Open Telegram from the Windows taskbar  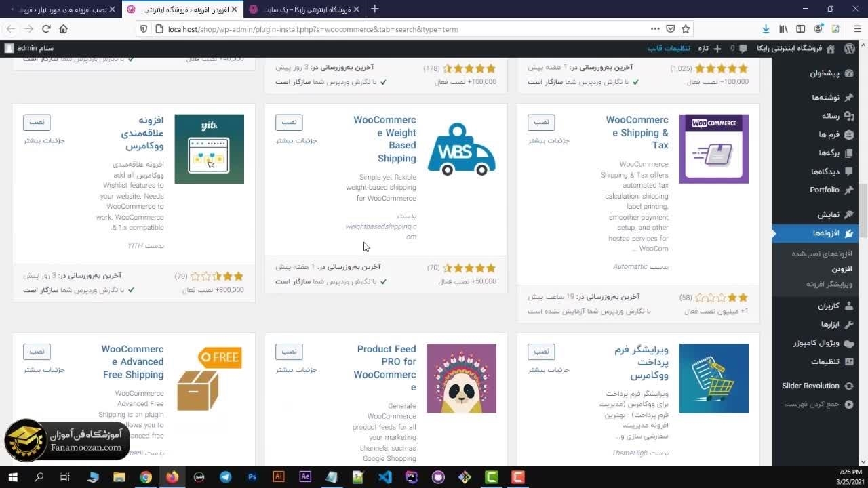(225, 477)
